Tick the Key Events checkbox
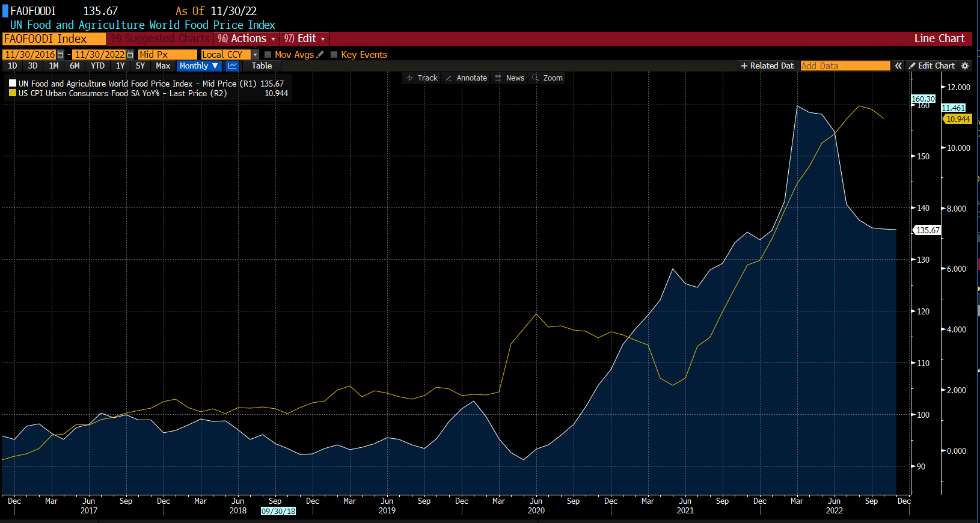 pyautogui.click(x=334, y=55)
